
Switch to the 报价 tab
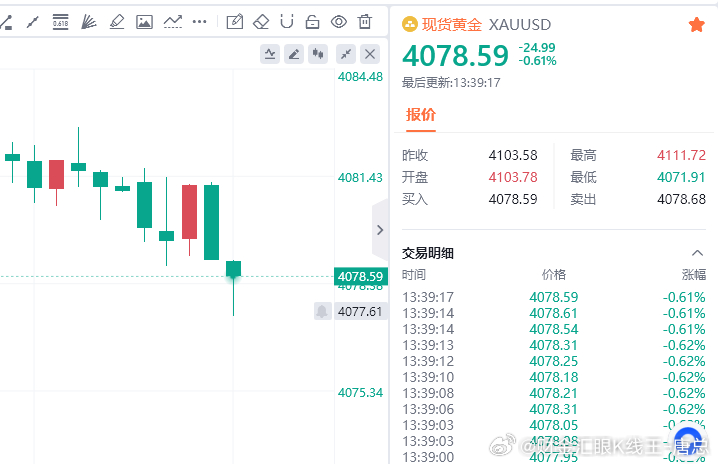coord(421,115)
